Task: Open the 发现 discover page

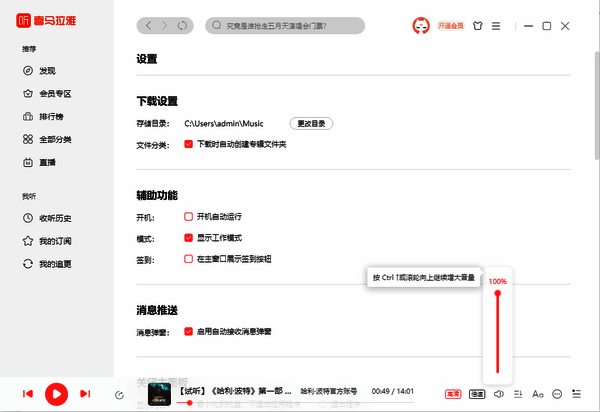Action: pyautogui.click(x=39, y=71)
